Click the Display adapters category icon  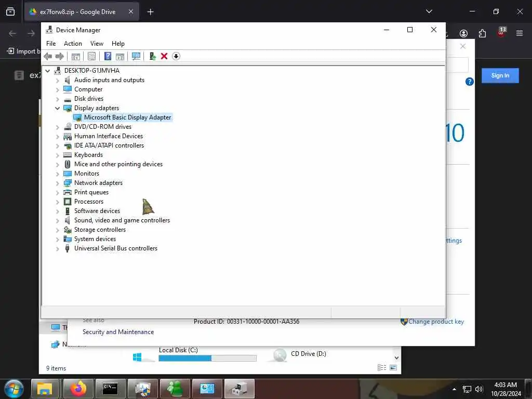pos(68,108)
